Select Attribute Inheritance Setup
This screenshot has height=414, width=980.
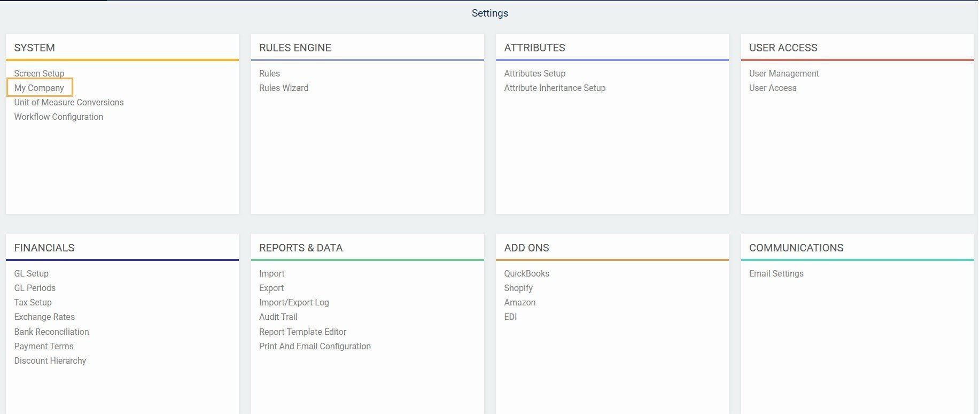click(x=554, y=88)
